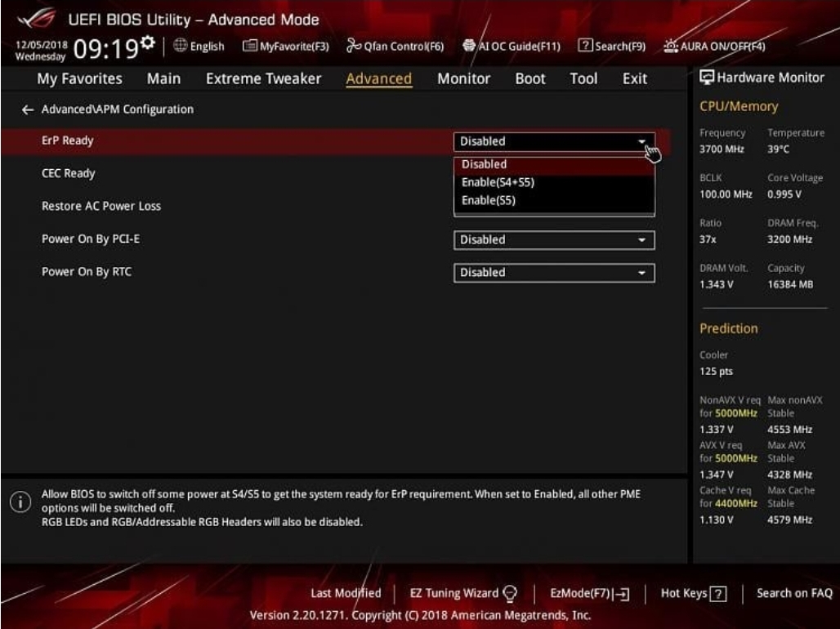Image resolution: width=840 pixels, height=629 pixels.
Task: Select Disabled option in list
Action: pos(554,164)
